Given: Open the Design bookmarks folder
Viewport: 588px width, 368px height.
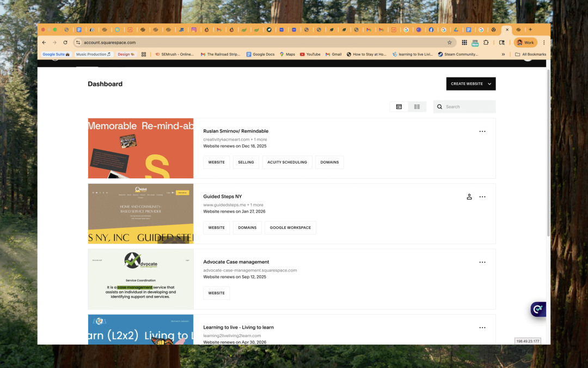Looking at the screenshot, I should [x=125, y=54].
